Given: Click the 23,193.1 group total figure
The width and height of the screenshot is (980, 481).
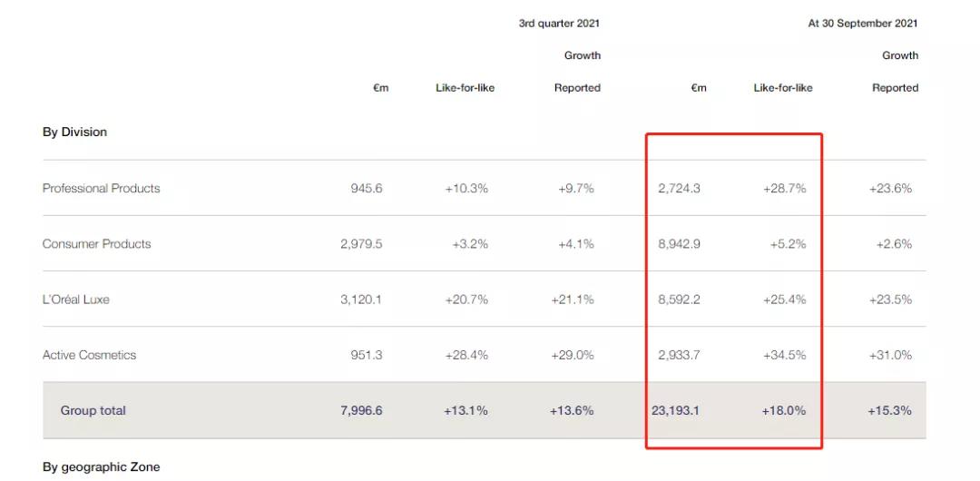Looking at the screenshot, I should tap(675, 410).
